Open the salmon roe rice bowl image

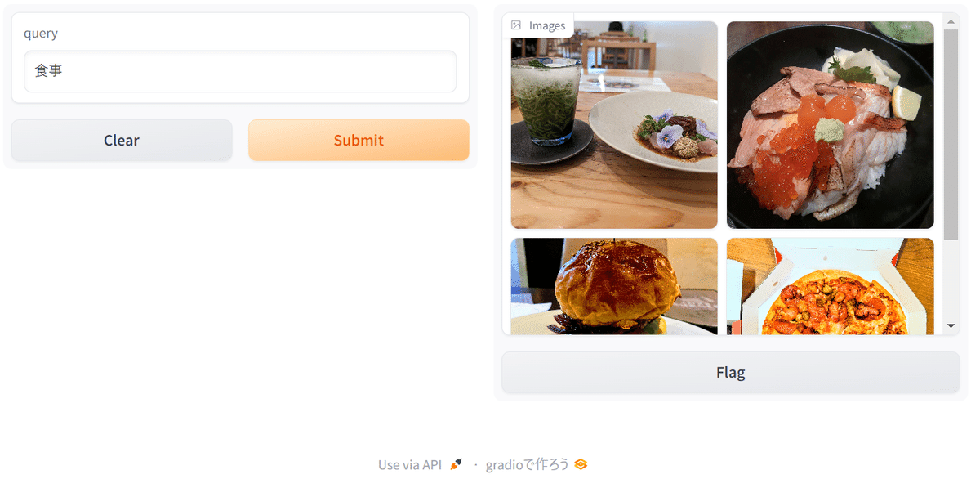830,125
